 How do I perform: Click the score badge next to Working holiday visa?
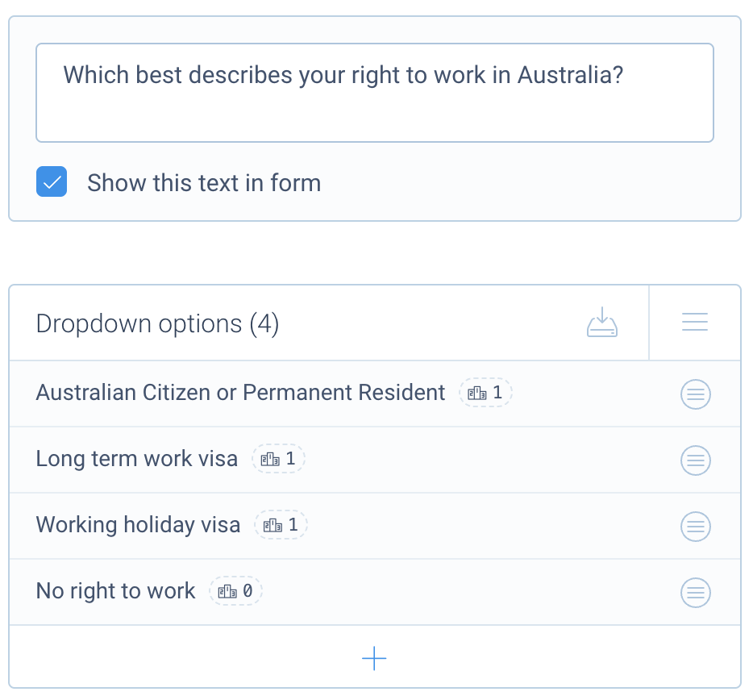click(281, 525)
